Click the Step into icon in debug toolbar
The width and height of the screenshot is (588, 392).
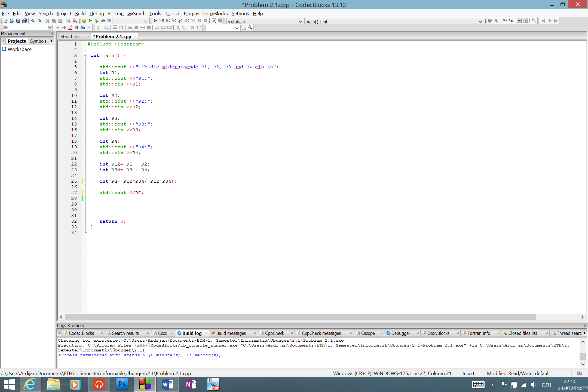[174, 20]
